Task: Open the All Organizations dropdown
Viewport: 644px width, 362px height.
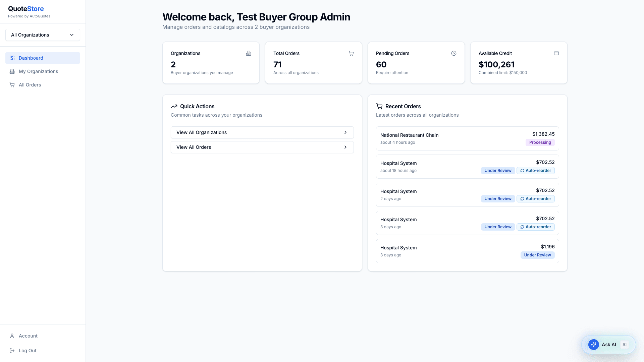Action: pyautogui.click(x=43, y=35)
